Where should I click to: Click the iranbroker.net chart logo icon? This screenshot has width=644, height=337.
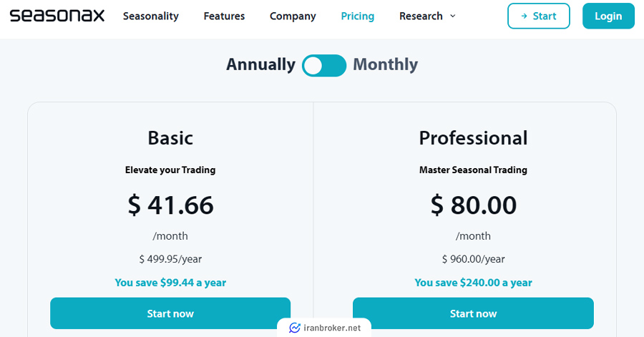[x=295, y=328]
